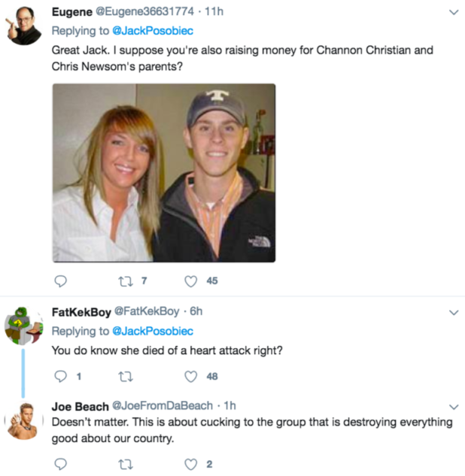Click the Joe Beach display name
Viewport: 465px width, 476px height.
80,407
